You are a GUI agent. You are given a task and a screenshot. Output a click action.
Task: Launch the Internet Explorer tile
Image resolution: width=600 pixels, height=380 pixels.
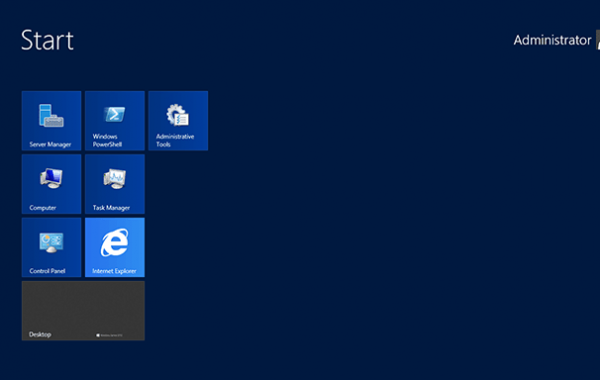point(115,247)
